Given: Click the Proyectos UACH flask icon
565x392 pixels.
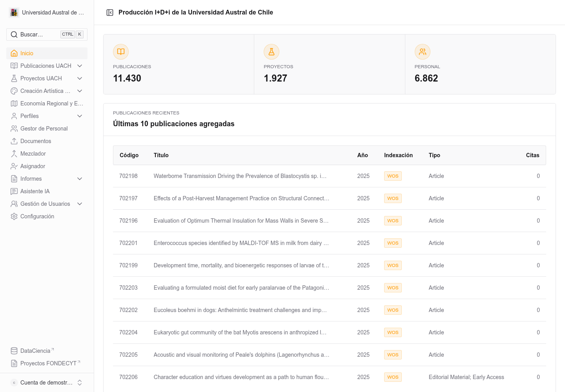Looking at the screenshot, I should [x=14, y=78].
